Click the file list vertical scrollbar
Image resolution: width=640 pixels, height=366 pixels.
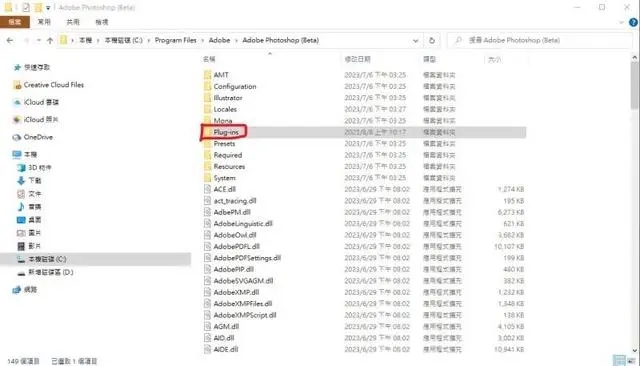[635, 204]
